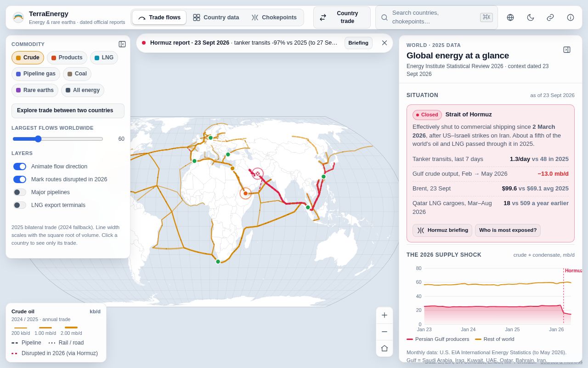Open the info icon in header
588x368 pixels.
[571, 17]
